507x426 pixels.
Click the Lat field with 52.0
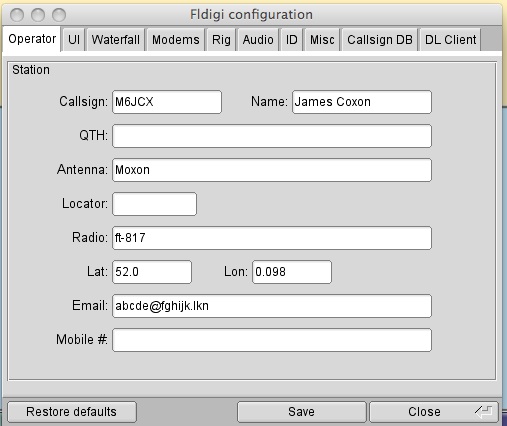coord(152,272)
